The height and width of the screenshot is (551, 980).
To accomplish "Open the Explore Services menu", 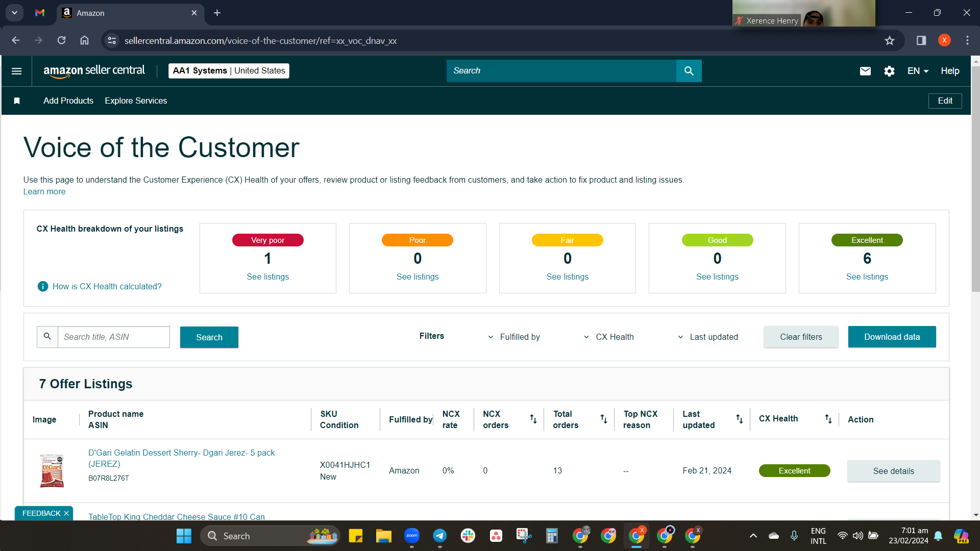I will (136, 101).
